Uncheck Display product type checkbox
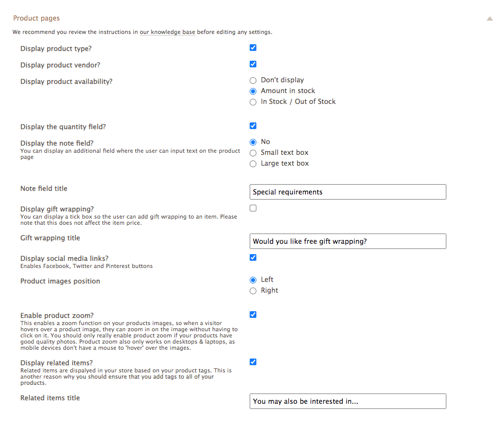This screenshot has height=429, width=504. (x=253, y=48)
